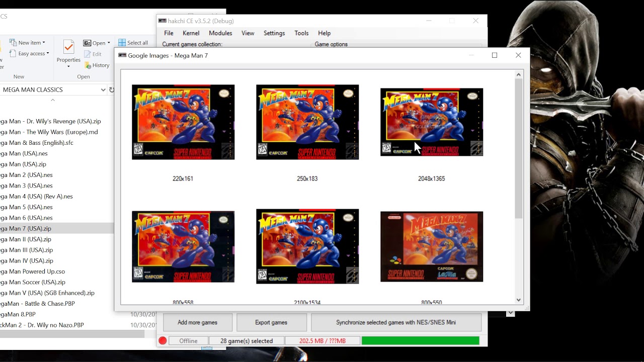644x362 pixels.
Task: Select Mega Man 2 (USA).nes file
Action: [x=26, y=175]
